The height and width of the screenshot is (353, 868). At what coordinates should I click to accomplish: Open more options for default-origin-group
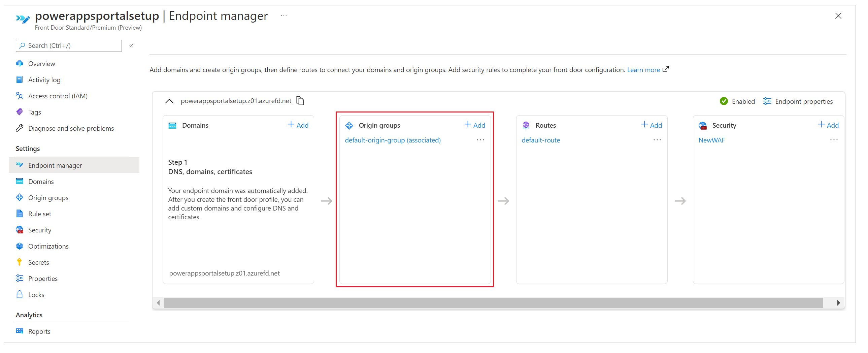(x=480, y=139)
